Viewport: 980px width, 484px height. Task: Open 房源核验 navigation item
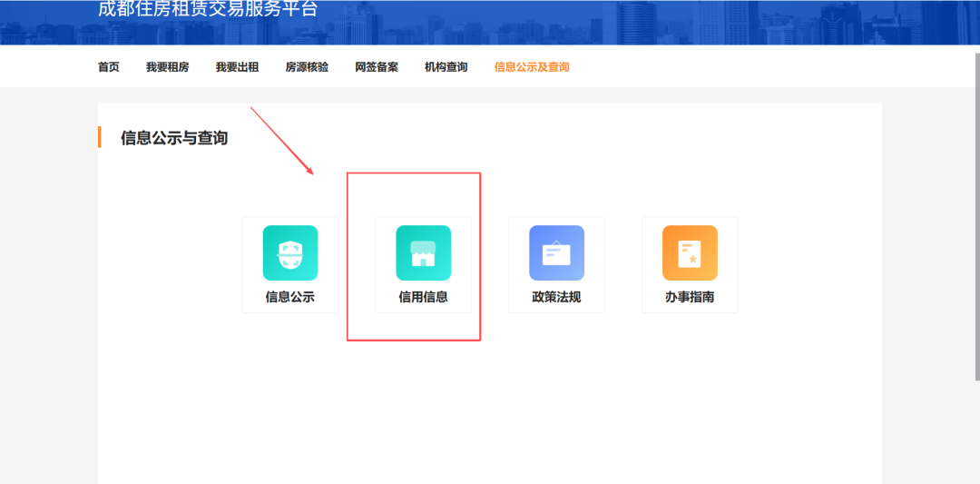[307, 67]
